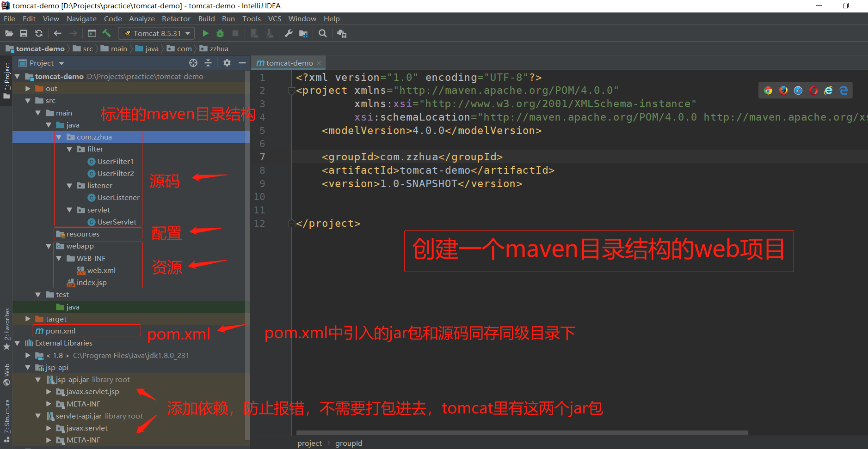Stop the running process icon
This screenshot has height=449, width=868.
pos(235,33)
